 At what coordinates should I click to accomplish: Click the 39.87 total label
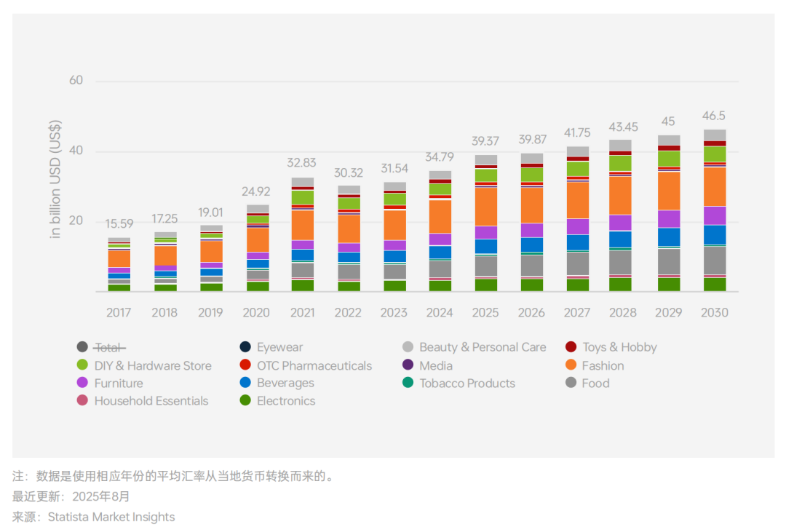pos(532,140)
